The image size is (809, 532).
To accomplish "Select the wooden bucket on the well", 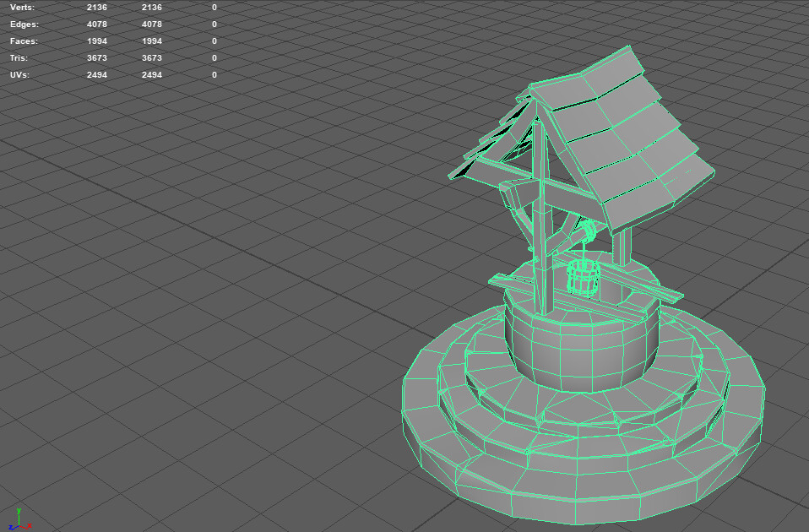I will click(x=583, y=277).
